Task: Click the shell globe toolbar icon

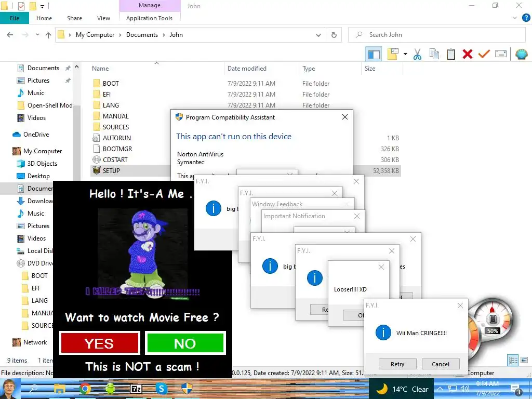Action: click(x=521, y=54)
